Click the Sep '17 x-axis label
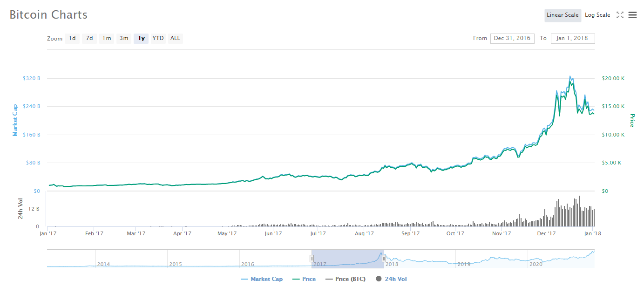 [410, 234]
